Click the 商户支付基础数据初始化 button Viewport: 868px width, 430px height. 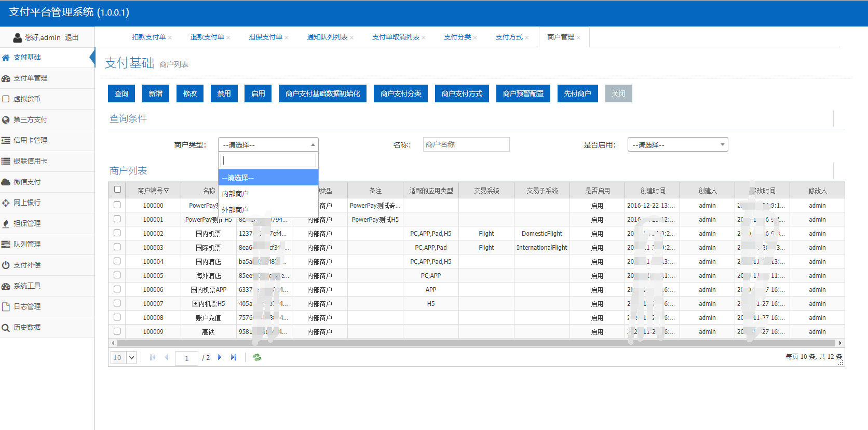point(322,93)
